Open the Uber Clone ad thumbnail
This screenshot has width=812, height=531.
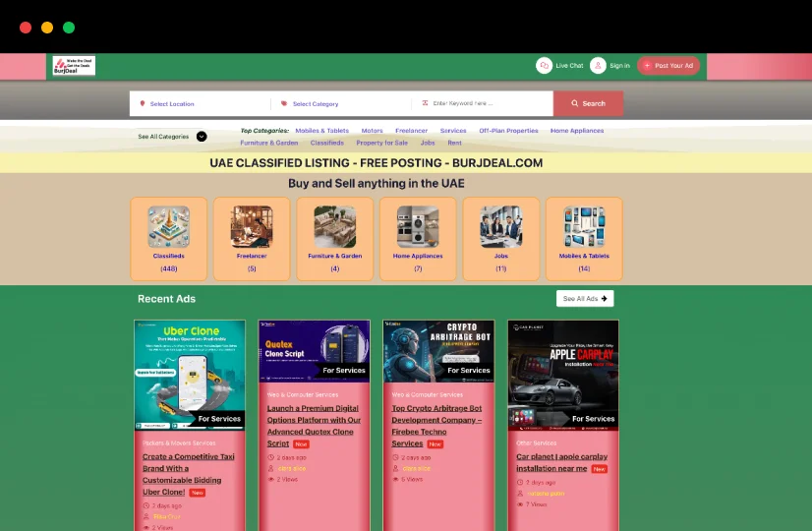tap(190, 376)
